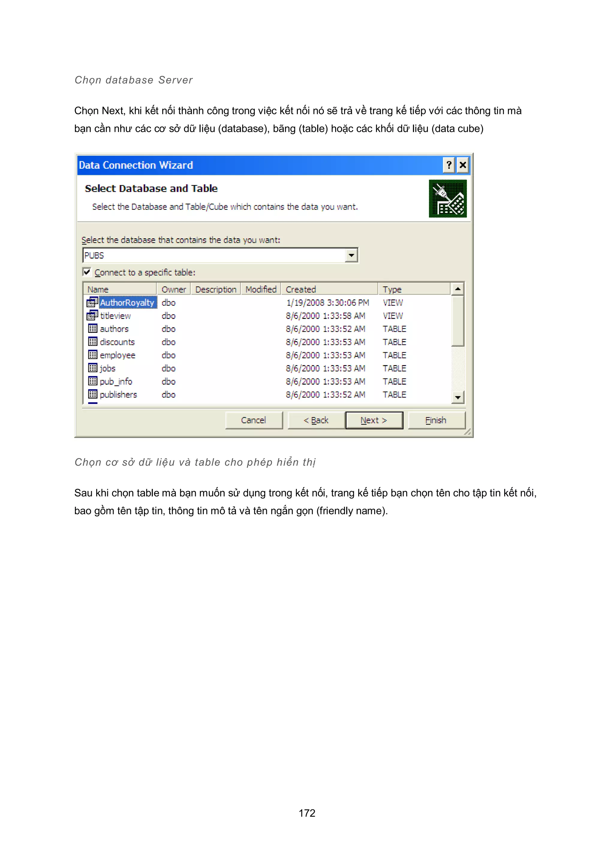Select the titleview row name

(x=115, y=316)
